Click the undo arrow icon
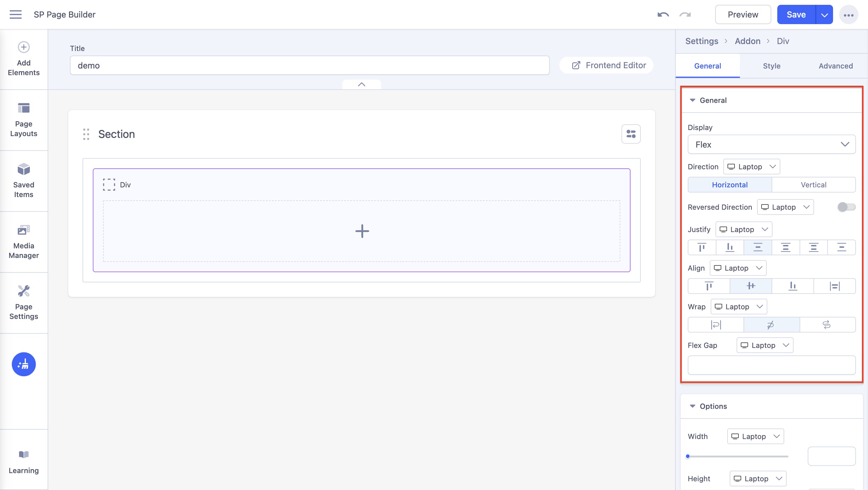868x490 pixels. tap(663, 14)
